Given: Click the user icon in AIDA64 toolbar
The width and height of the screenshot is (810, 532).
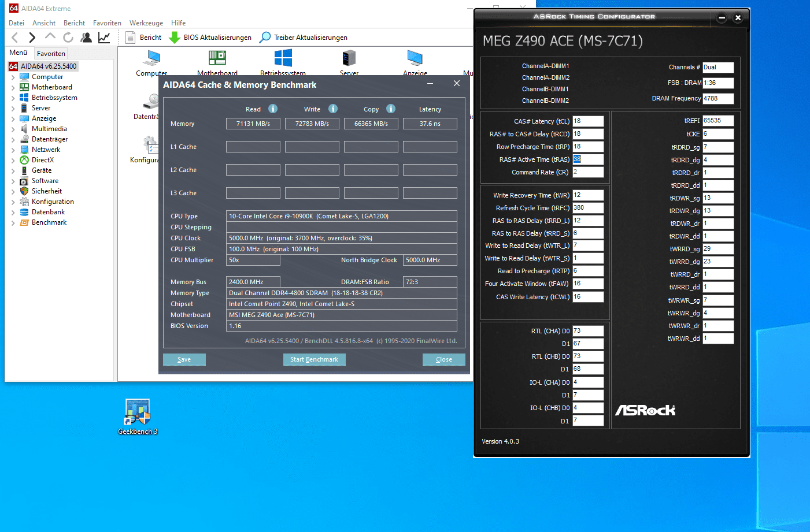Looking at the screenshot, I should click(x=86, y=38).
